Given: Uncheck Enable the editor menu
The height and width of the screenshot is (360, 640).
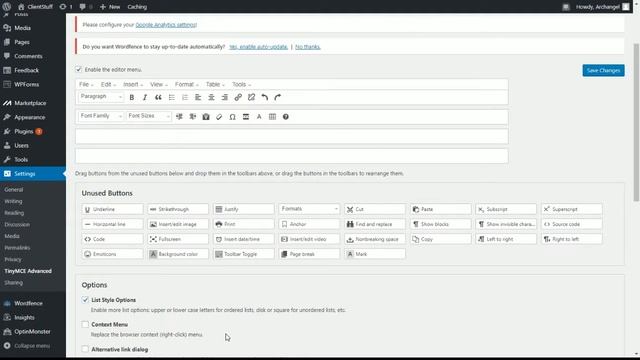Looking at the screenshot, I should (x=79, y=69).
